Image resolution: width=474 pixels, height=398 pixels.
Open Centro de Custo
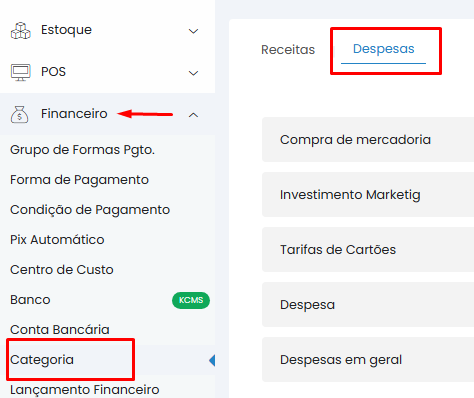coord(62,270)
